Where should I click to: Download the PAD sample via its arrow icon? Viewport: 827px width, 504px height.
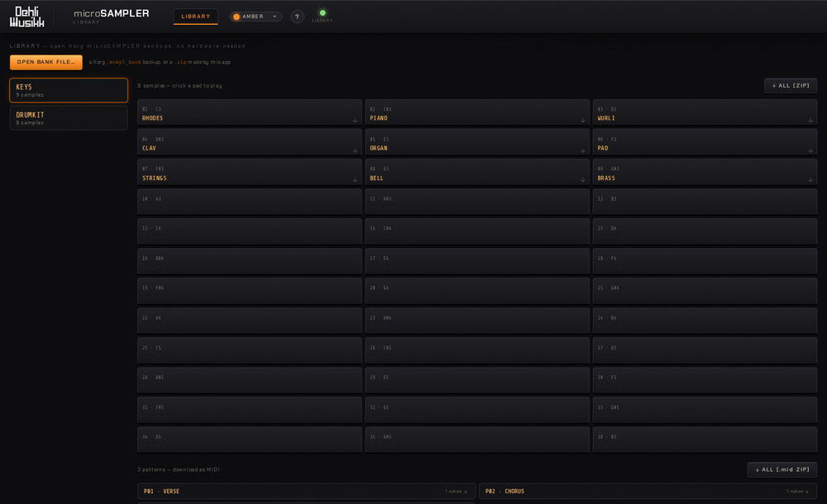pos(810,150)
